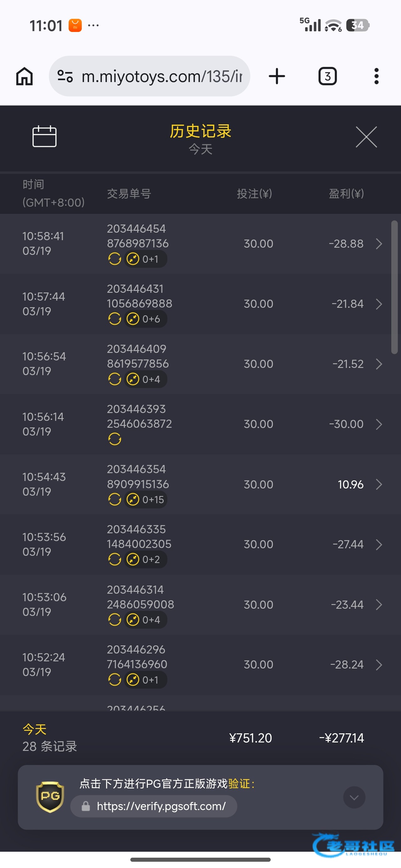
Task: Collapse the PG verification banner
Action: [x=354, y=797]
